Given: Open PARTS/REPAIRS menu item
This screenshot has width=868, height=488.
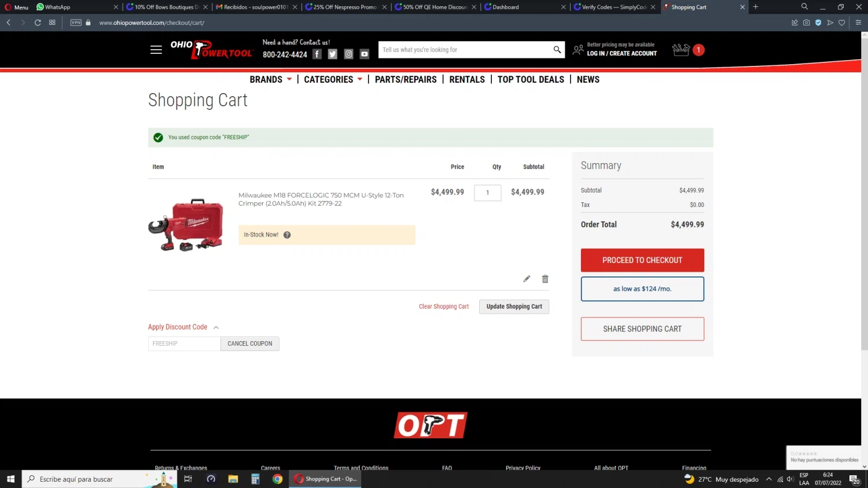Looking at the screenshot, I should (x=406, y=79).
